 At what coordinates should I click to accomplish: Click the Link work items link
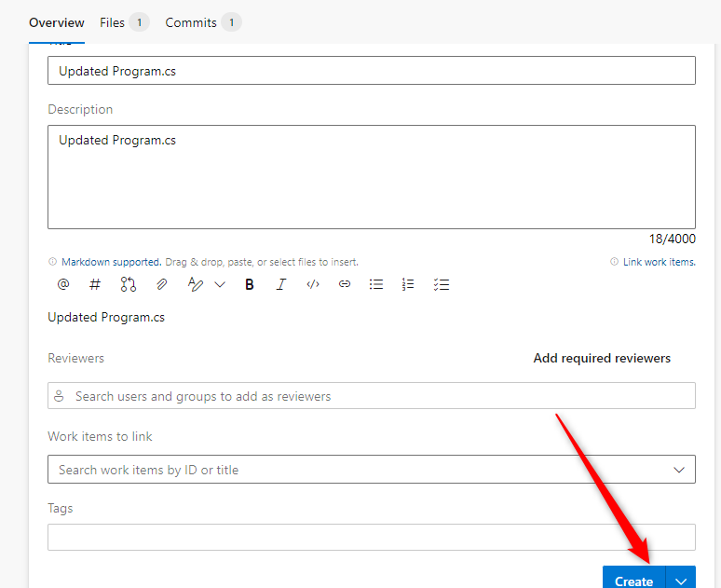659,262
